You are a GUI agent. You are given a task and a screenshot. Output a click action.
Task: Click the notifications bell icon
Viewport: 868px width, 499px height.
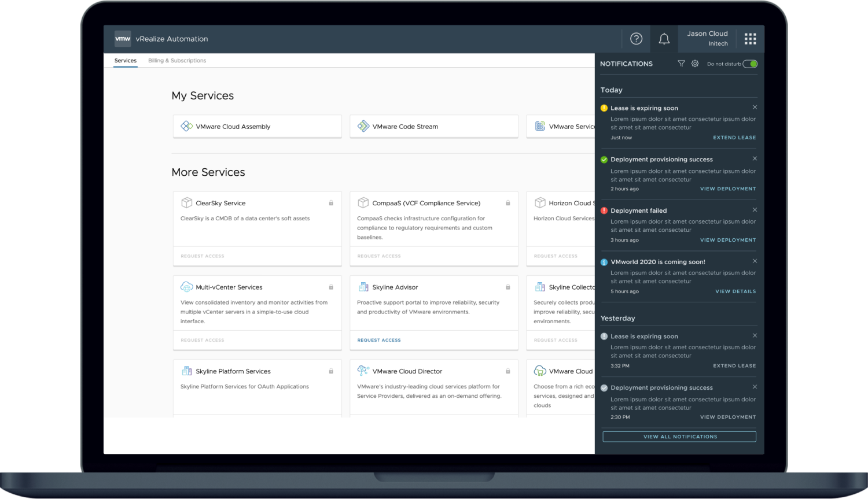click(x=664, y=39)
